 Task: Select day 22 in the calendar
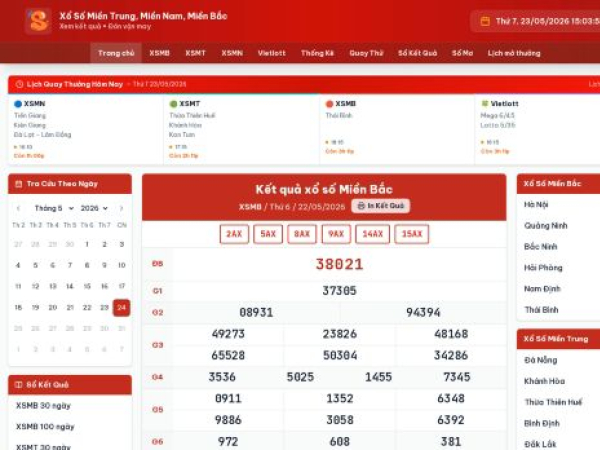[x=87, y=308]
